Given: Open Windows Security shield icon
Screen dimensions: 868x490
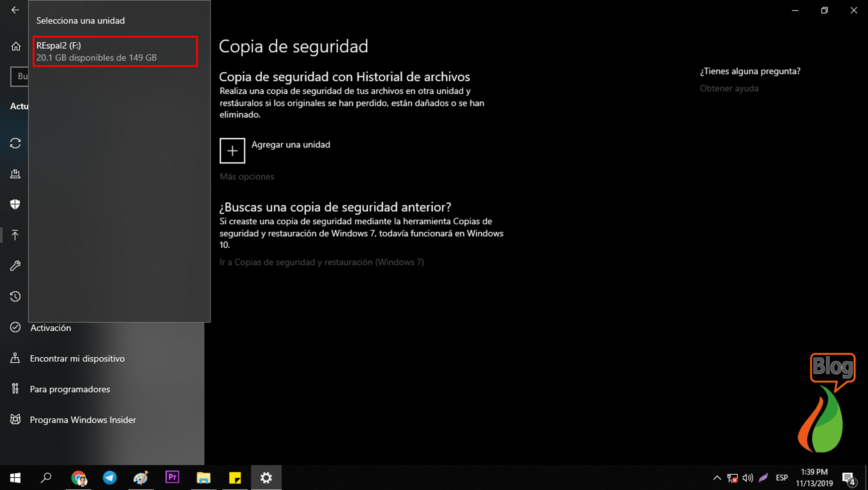Looking at the screenshot, I should (x=16, y=204).
